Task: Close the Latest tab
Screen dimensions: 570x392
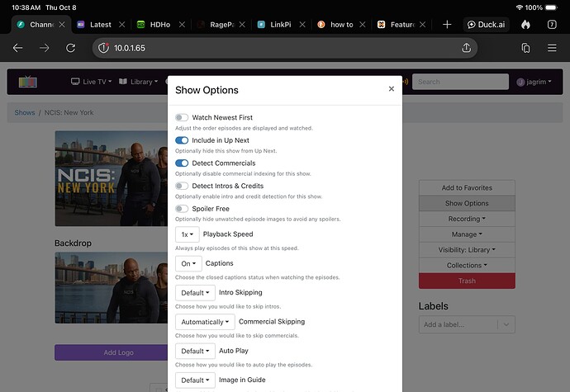Action: (121, 24)
